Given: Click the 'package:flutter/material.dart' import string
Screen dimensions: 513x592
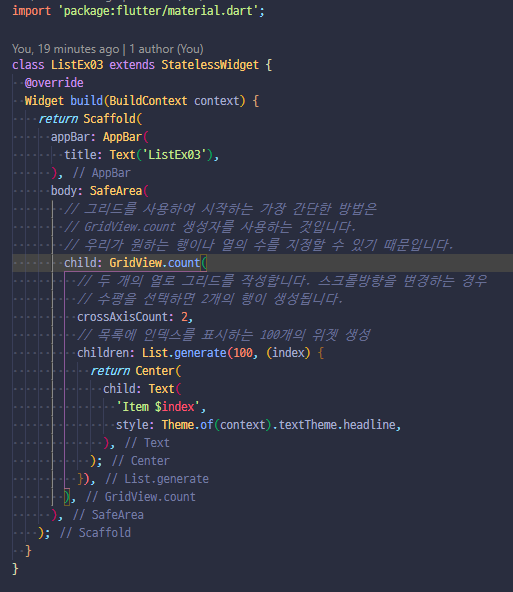Looking at the screenshot, I should pos(158,11).
